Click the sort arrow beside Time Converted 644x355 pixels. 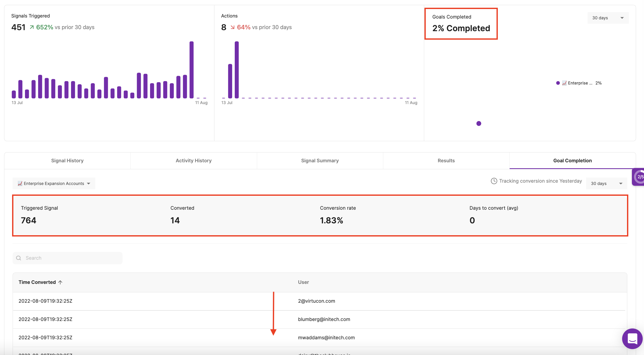[x=60, y=282]
